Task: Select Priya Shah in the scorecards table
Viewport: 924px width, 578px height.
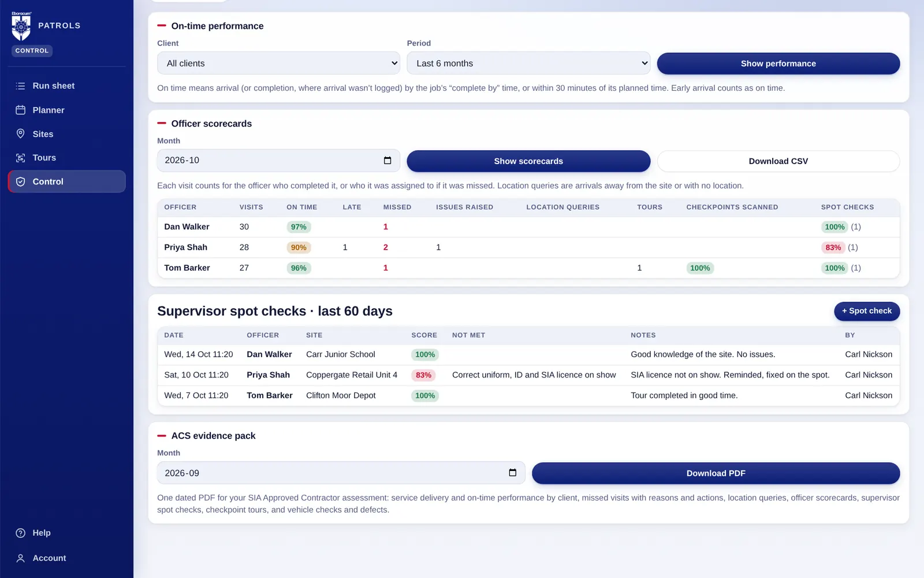Action: coord(185,247)
